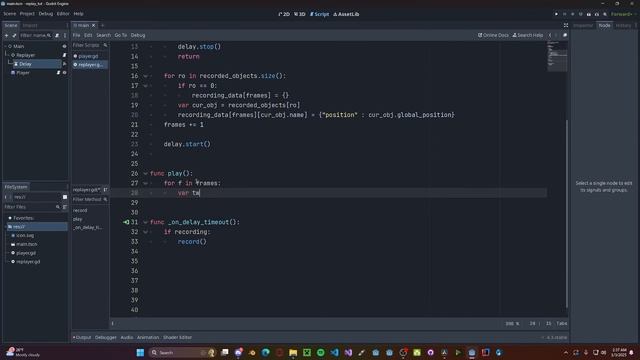
Task: Go to previous edited script arrow
Action: [x=550, y=36]
